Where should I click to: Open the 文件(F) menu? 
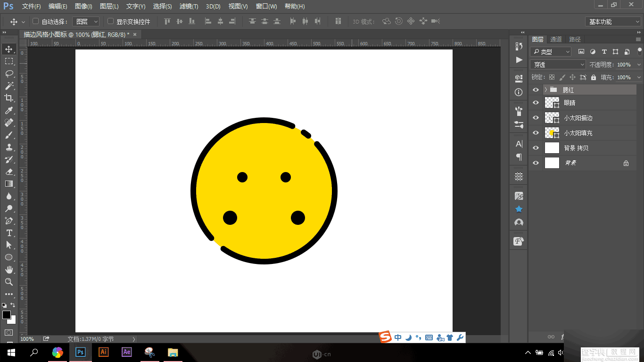(32, 7)
